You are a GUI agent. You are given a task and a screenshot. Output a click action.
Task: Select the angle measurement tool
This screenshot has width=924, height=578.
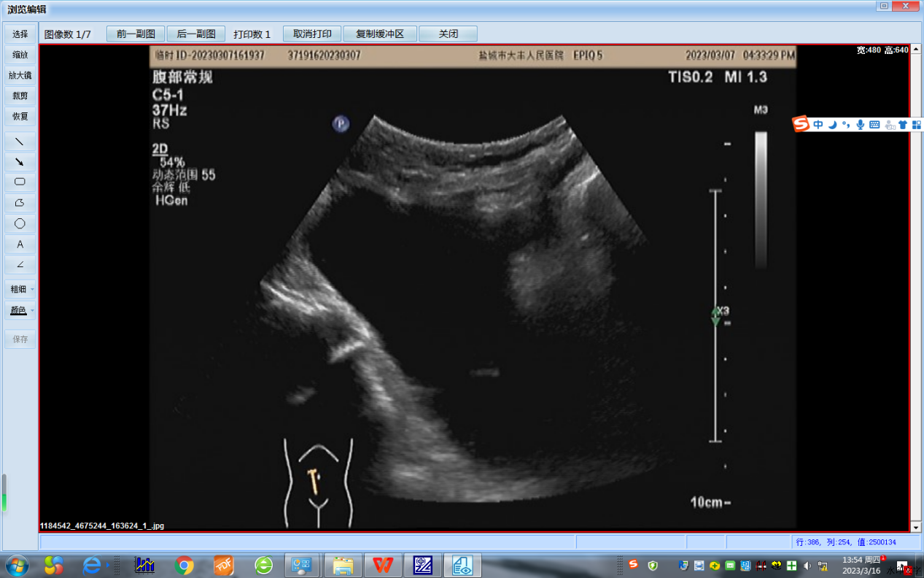(x=20, y=265)
